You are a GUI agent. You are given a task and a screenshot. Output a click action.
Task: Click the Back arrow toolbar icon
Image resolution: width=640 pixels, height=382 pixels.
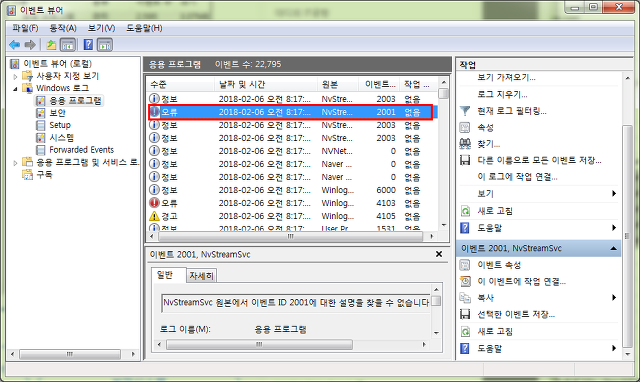click(15, 44)
